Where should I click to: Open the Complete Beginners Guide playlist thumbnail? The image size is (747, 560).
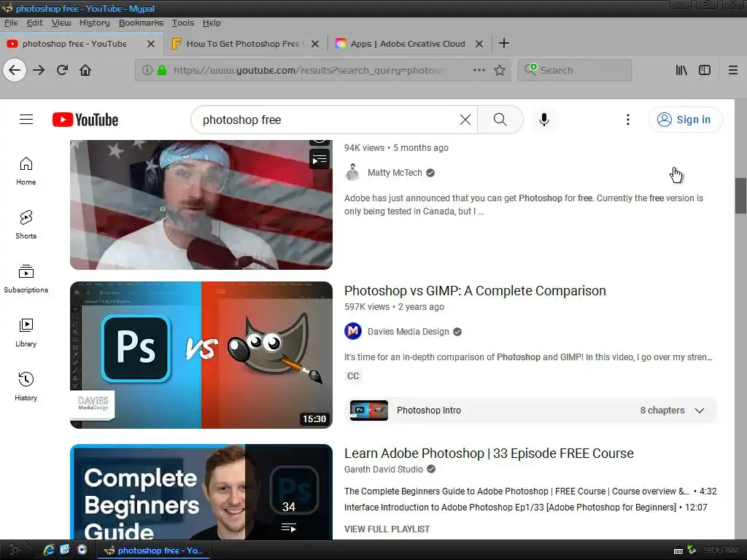[201, 492]
